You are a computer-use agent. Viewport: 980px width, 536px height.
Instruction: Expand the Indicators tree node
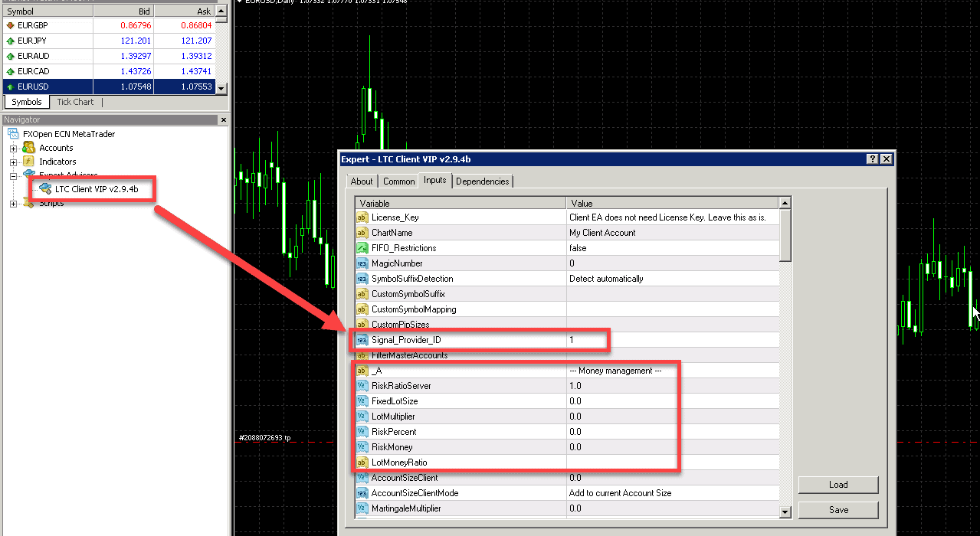click(13, 162)
